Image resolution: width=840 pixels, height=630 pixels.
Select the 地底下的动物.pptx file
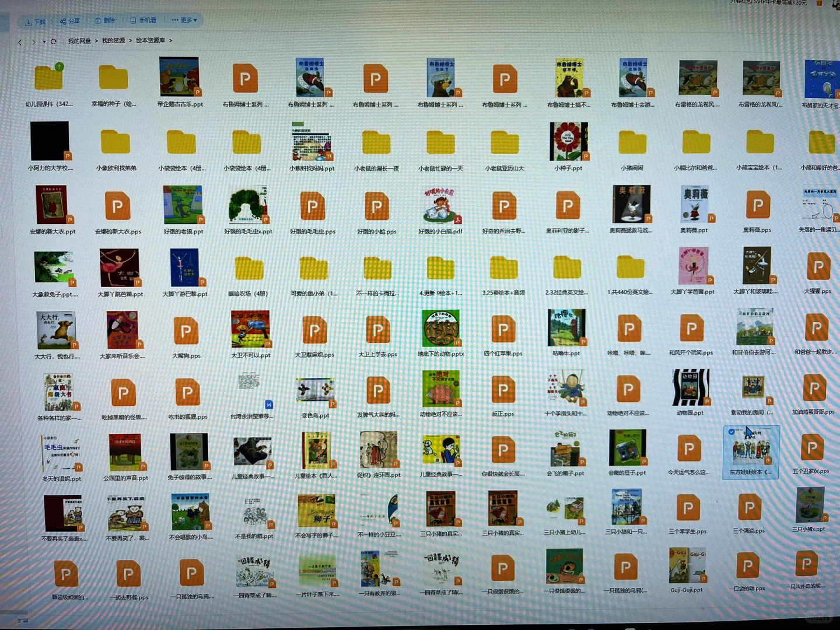441,328
